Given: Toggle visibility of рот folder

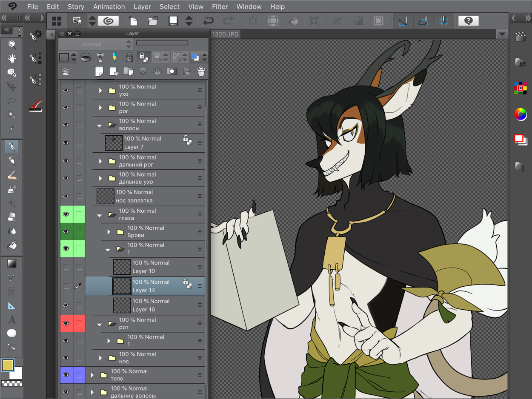Looking at the screenshot, I should point(66,323).
